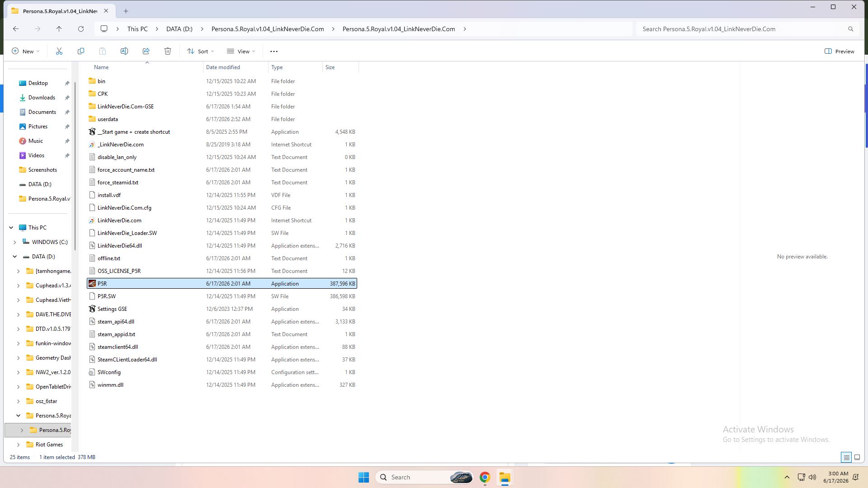
Task: Select the Videos sidebar item
Action: (x=36, y=155)
